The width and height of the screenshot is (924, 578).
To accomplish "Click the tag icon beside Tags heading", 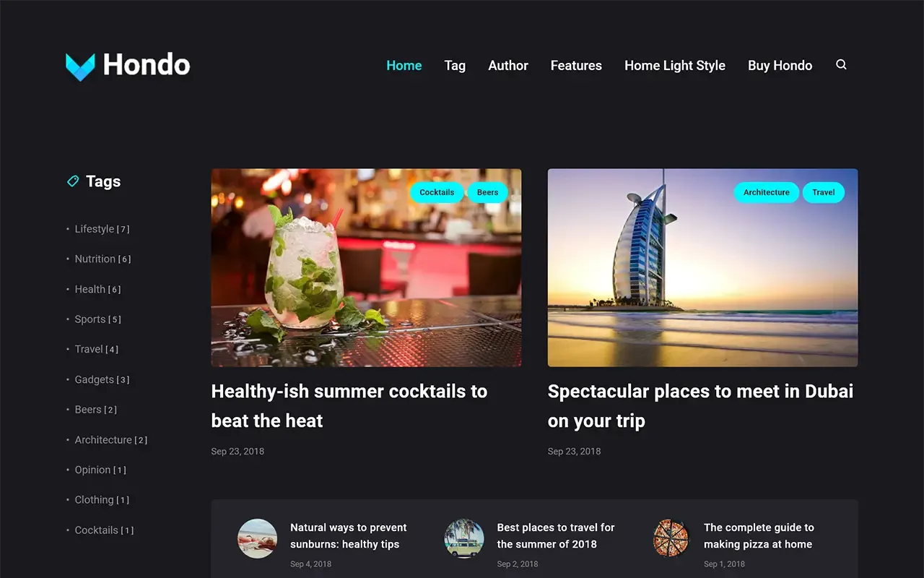I will tap(73, 181).
